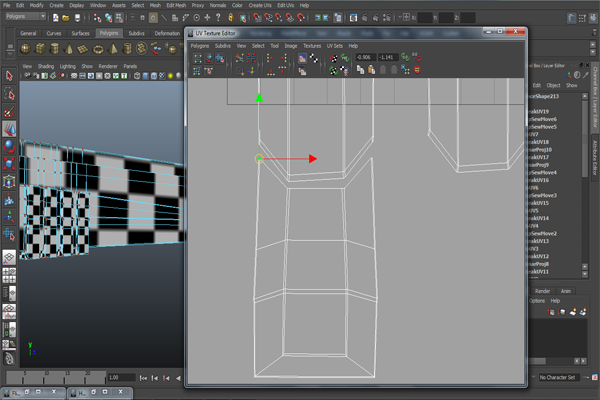600x400 pixels.
Task: Open Channel Box Object menu
Action: click(553, 85)
